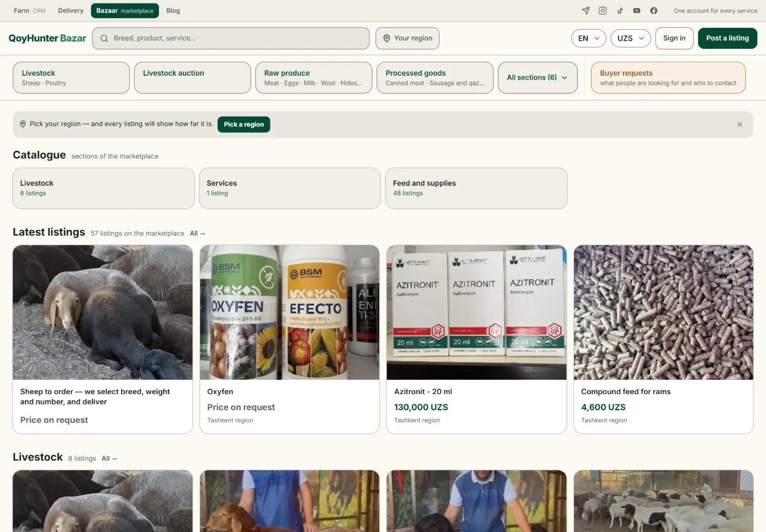Click the All link next to Latest listings
766x532 pixels.
pyautogui.click(x=197, y=233)
